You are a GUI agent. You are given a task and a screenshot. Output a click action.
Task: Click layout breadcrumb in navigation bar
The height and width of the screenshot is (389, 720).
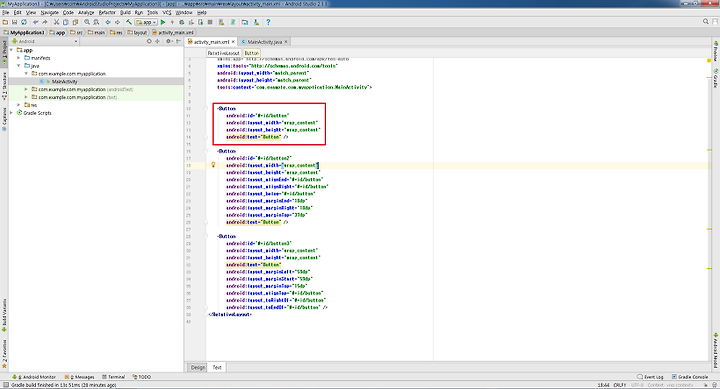(x=137, y=33)
